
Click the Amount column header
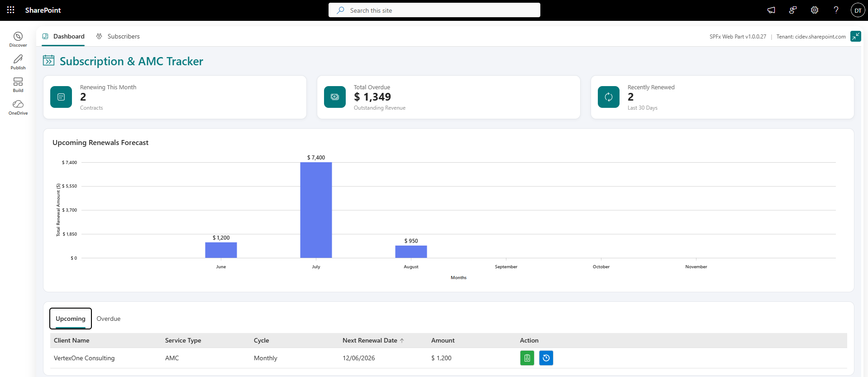pyautogui.click(x=443, y=340)
